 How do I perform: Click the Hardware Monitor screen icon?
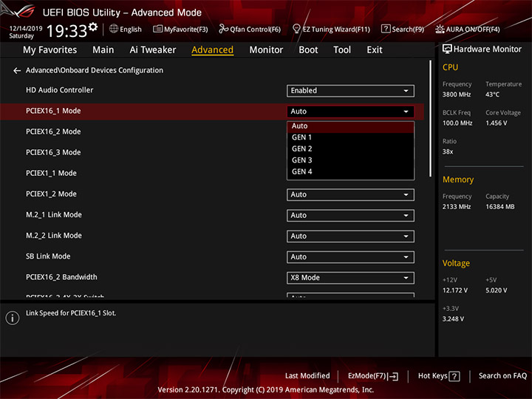pyautogui.click(x=447, y=50)
